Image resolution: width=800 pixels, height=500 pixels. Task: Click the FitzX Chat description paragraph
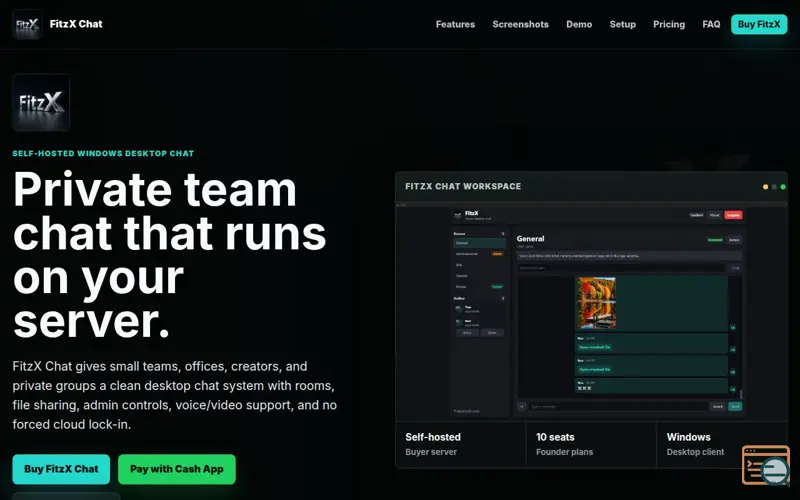[174, 395]
